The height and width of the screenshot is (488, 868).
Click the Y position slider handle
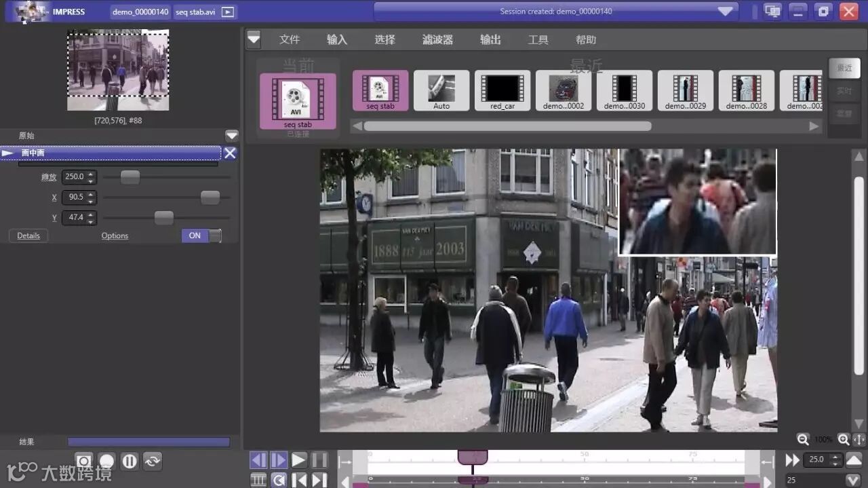(x=164, y=218)
